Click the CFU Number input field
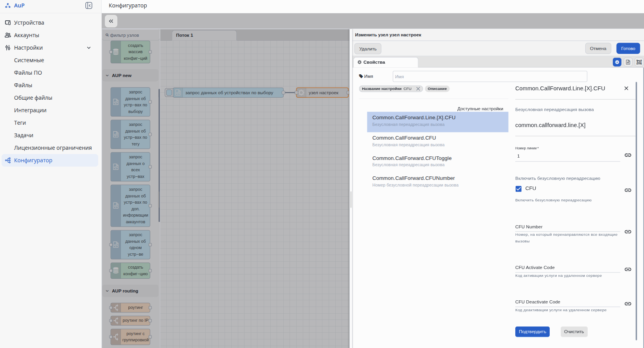 [x=567, y=227]
